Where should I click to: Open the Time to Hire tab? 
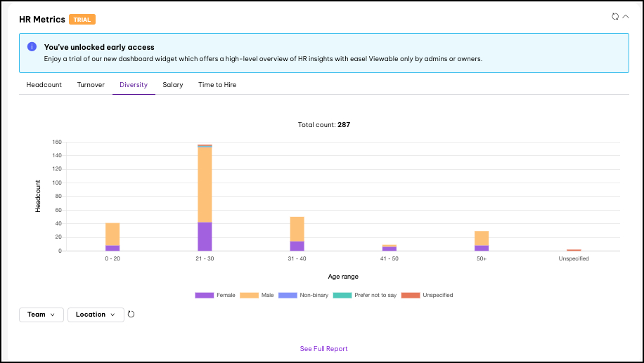pos(217,85)
